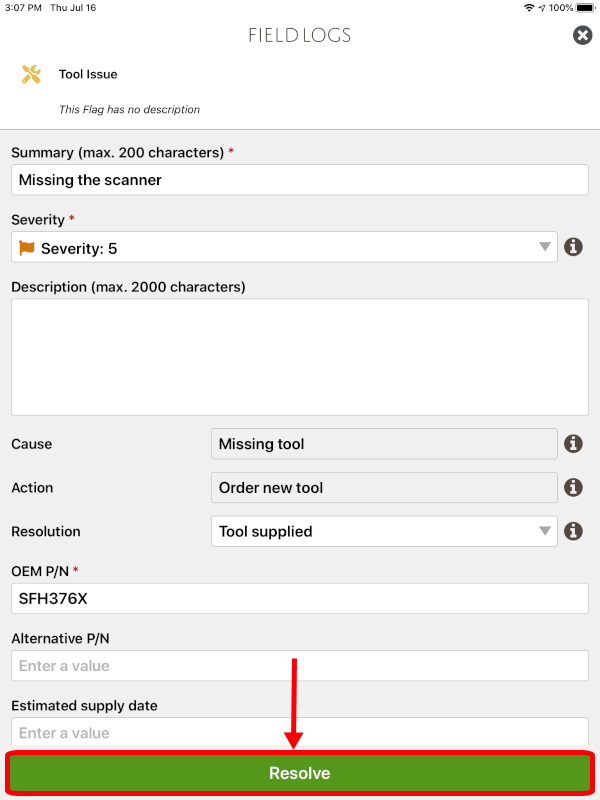
Task: Click the Estimated supply date field
Action: (300, 731)
